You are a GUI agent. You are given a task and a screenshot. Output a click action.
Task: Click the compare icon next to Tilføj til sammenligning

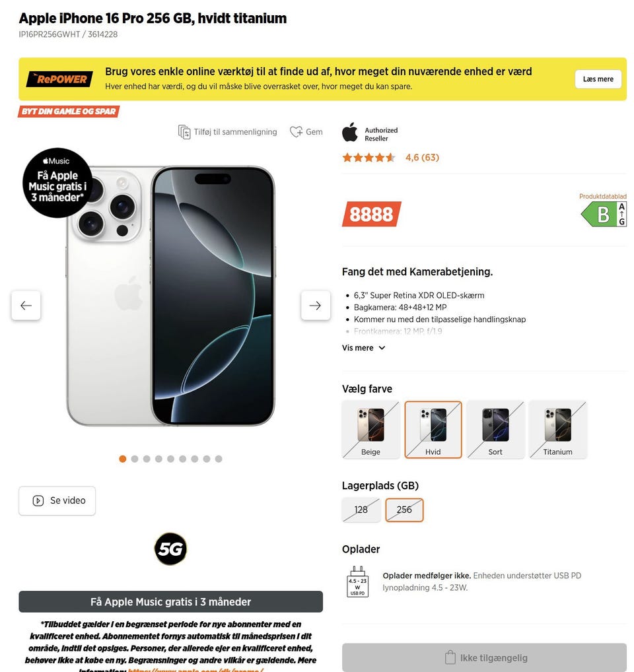(x=184, y=132)
